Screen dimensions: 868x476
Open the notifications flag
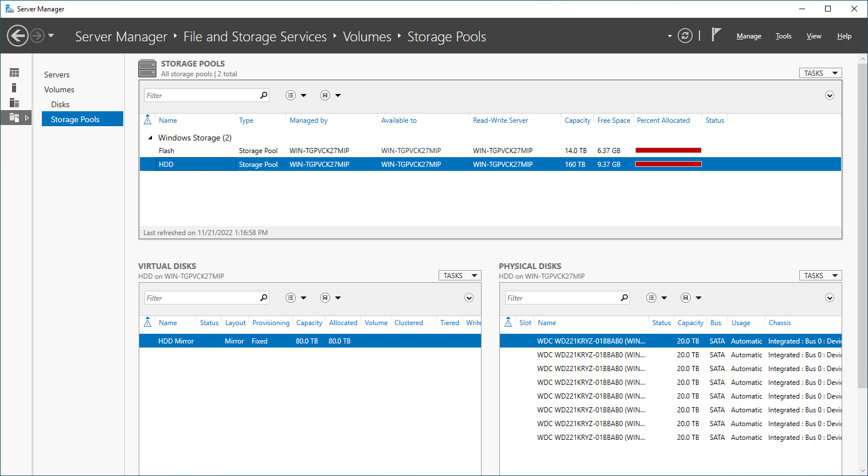pos(716,35)
